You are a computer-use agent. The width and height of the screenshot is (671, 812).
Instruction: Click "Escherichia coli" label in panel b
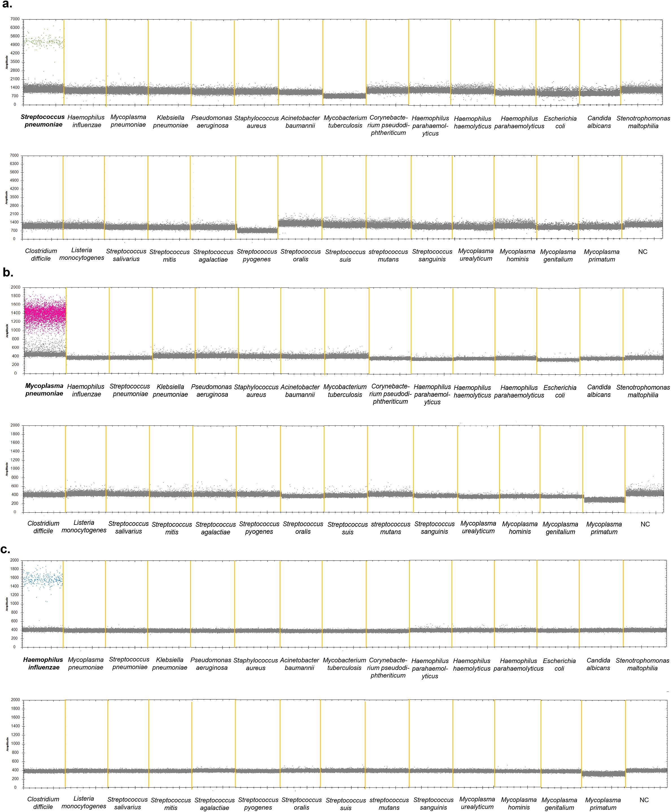(x=560, y=391)
